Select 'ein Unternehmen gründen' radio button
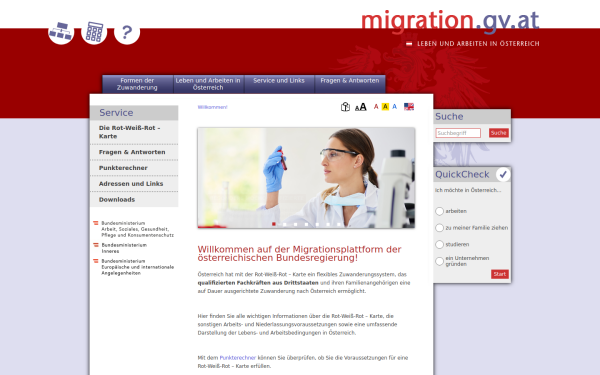The image size is (600, 375). pyautogui.click(x=439, y=261)
